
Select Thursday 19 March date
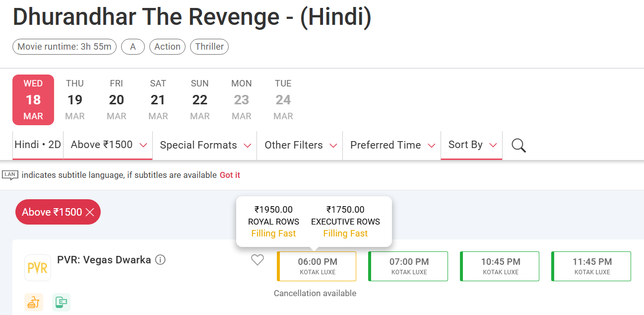(x=75, y=100)
